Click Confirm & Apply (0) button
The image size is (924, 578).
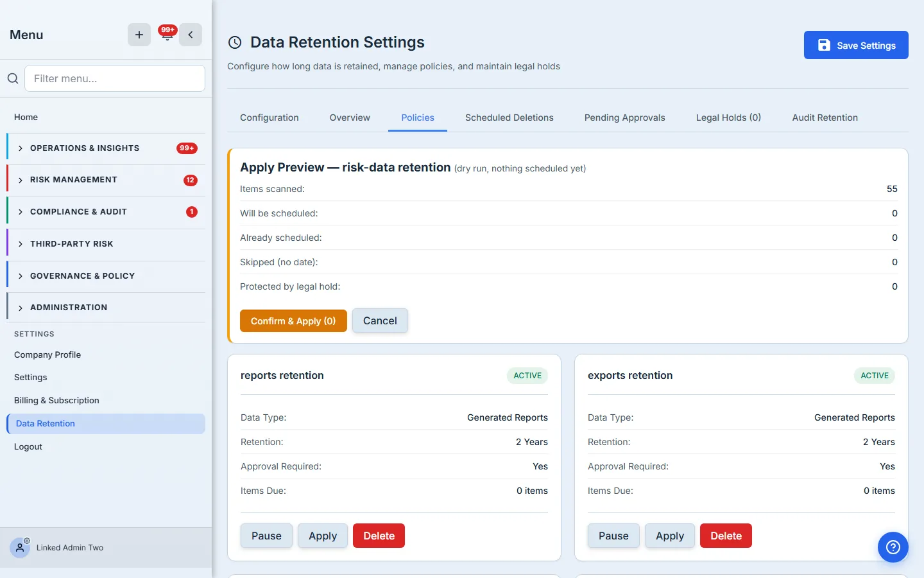click(293, 321)
